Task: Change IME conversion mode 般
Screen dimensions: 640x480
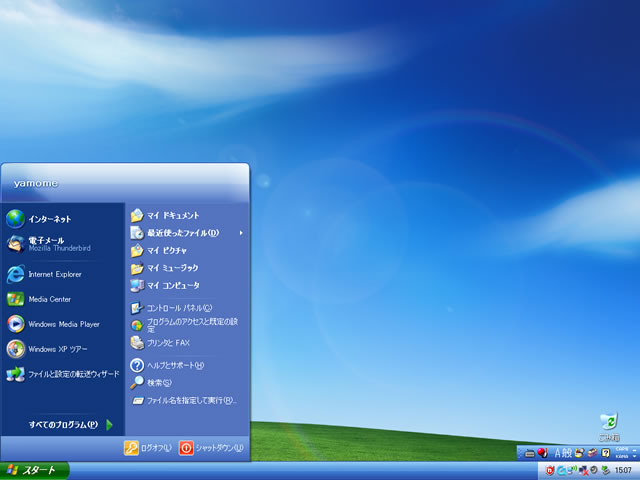Action: pyautogui.click(x=567, y=453)
